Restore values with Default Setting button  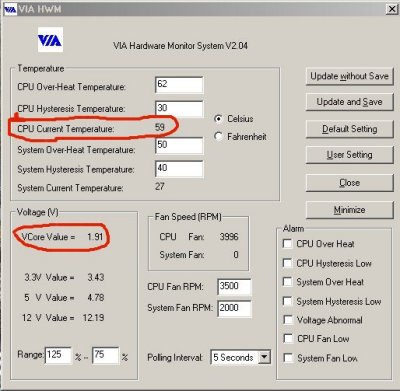[x=349, y=129]
